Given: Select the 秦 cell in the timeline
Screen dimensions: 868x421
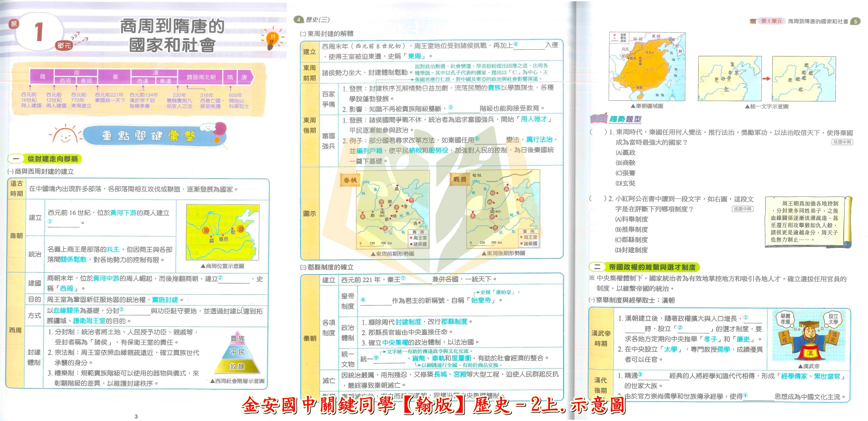Looking at the screenshot, I should pyautogui.click(x=115, y=77).
